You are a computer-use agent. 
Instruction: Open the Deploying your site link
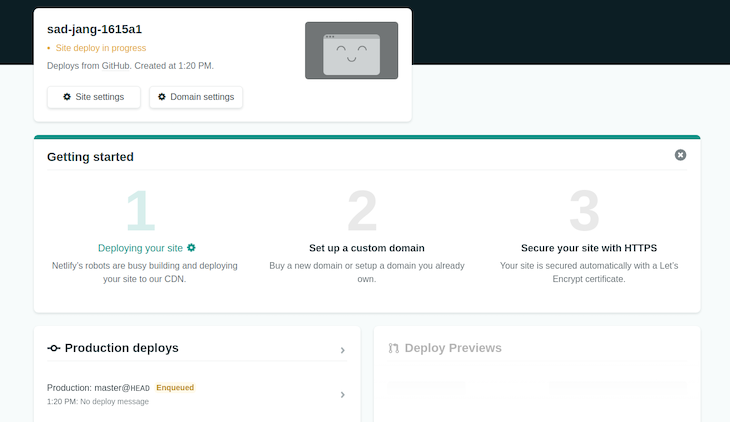pos(140,248)
